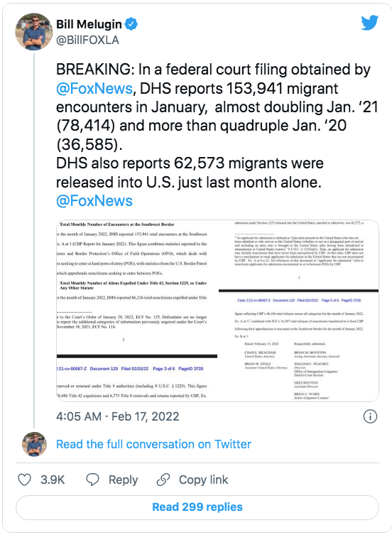Click the reply speech bubble icon
This screenshot has width=392, height=535.
point(92,480)
